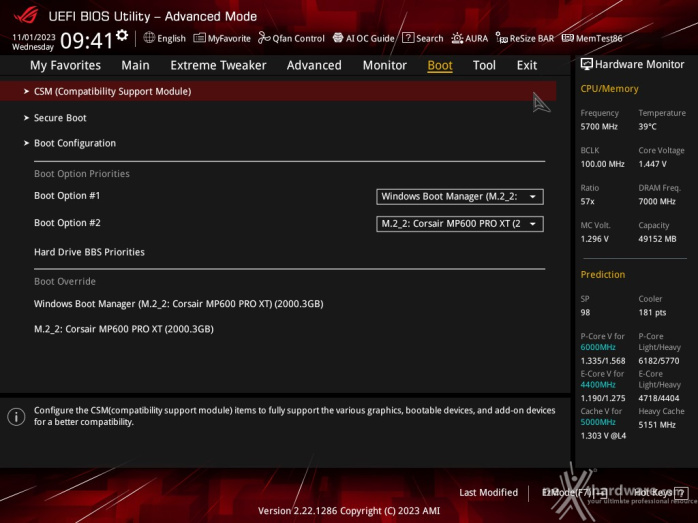Click the 5000MHz Cache value
Screen dimensions: 698x523
tap(598, 422)
